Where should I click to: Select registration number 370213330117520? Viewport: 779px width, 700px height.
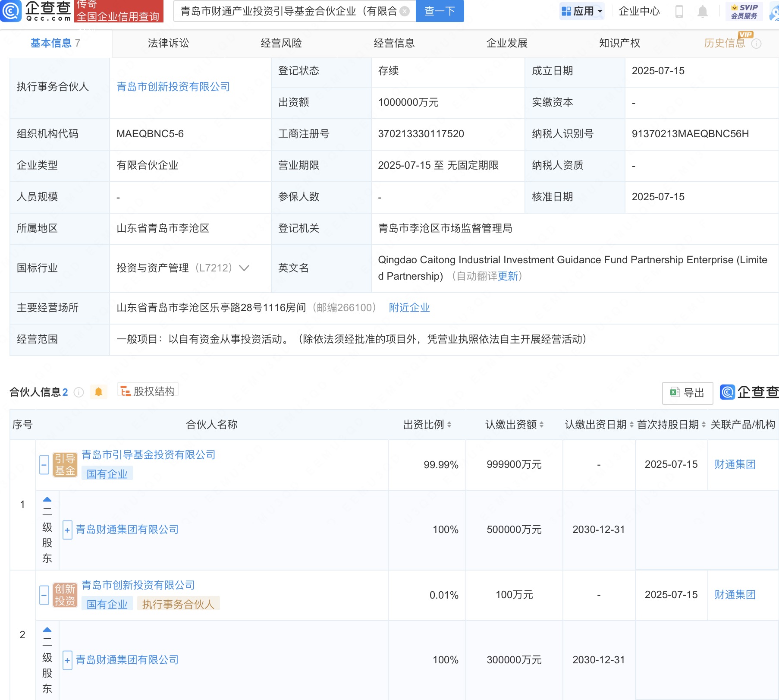[421, 134]
